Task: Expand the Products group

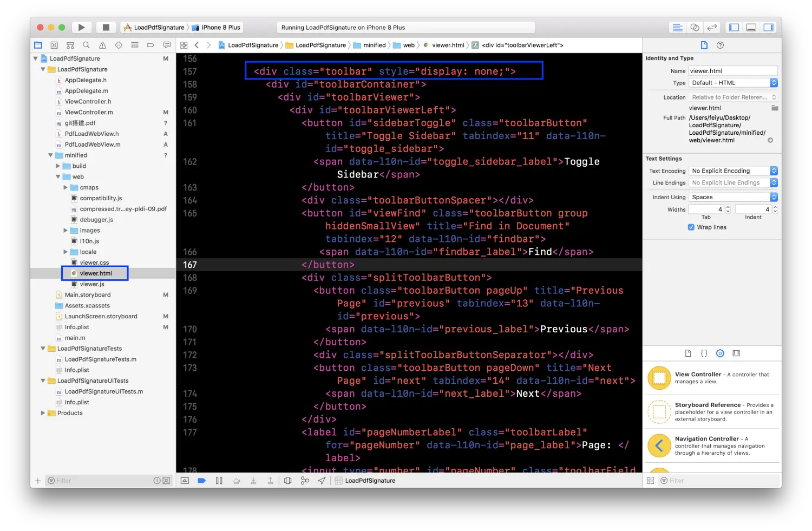Action: [43, 413]
